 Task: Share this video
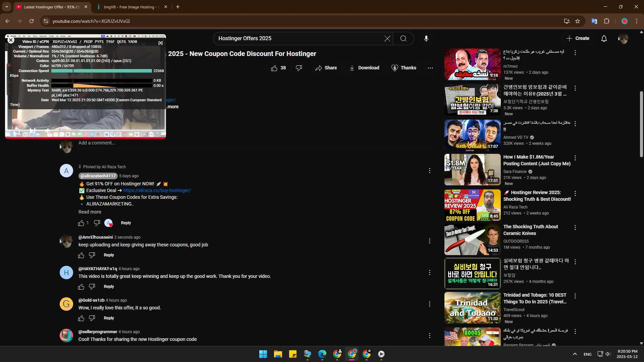pyautogui.click(x=326, y=68)
